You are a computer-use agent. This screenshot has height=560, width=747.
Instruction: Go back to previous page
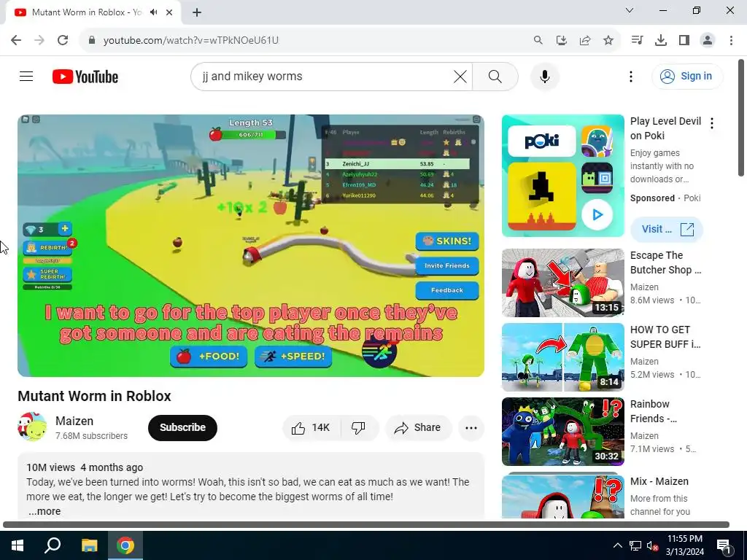[16, 40]
